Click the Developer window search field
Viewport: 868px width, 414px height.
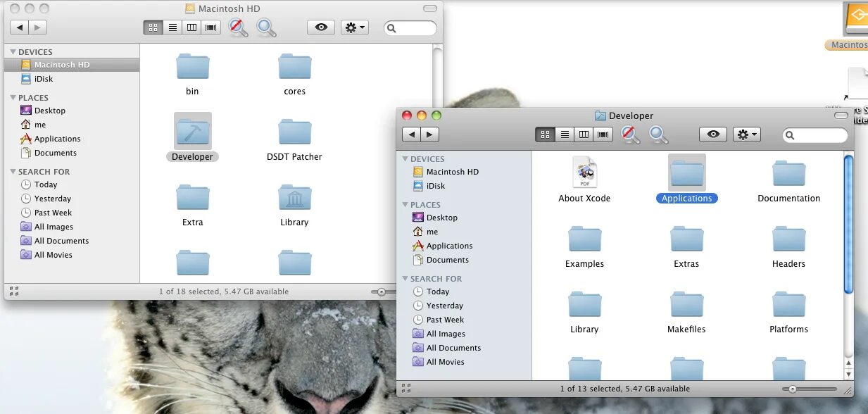(814, 135)
